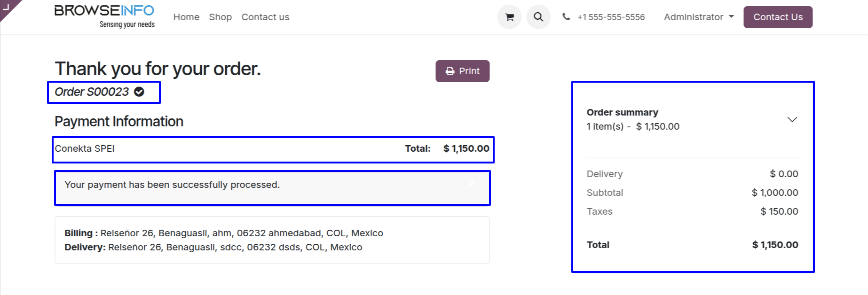This screenshot has height=295, width=868.
Task: Click the phone handset icon
Action: click(x=566, y=17)
